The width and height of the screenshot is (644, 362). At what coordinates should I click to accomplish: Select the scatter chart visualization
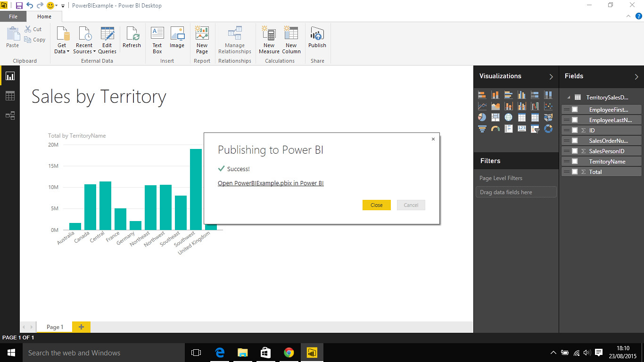(548, 106)
